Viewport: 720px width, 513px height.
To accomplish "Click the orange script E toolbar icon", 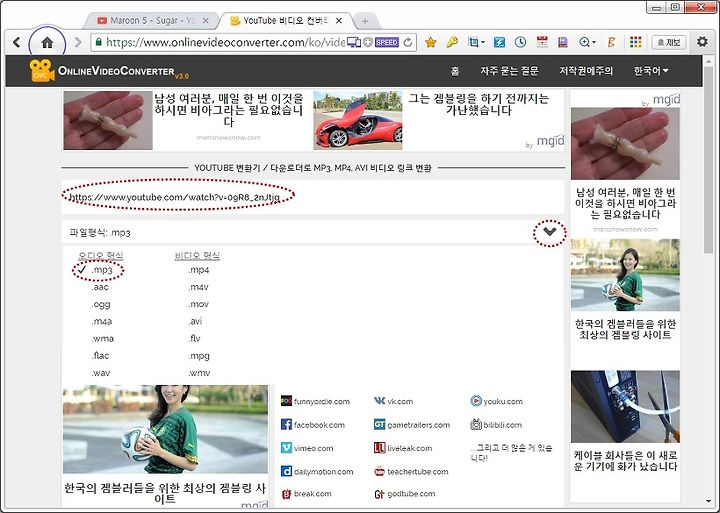I will point(611,42).
